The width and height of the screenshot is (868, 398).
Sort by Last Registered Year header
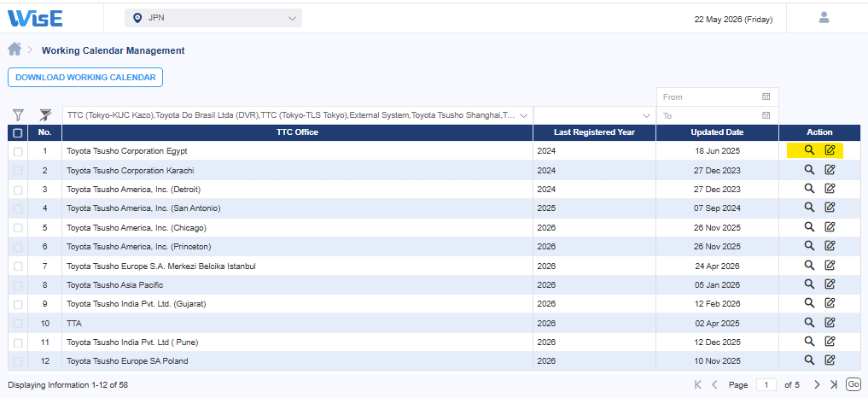[595, 132]
